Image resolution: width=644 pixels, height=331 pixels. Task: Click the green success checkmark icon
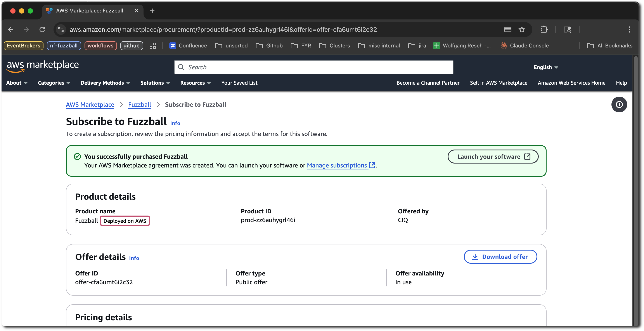(77, 157)
